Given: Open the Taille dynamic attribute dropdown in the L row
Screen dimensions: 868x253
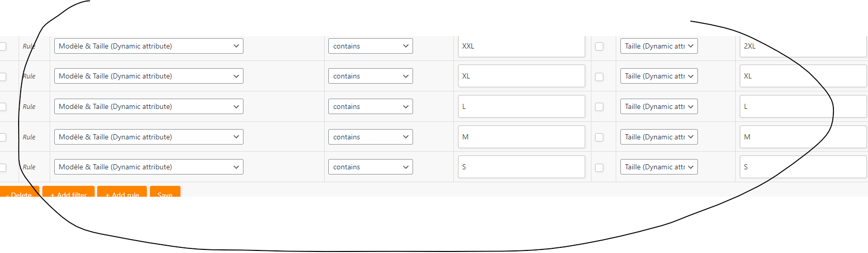Looking at the screenshot, I should point(659,106).
